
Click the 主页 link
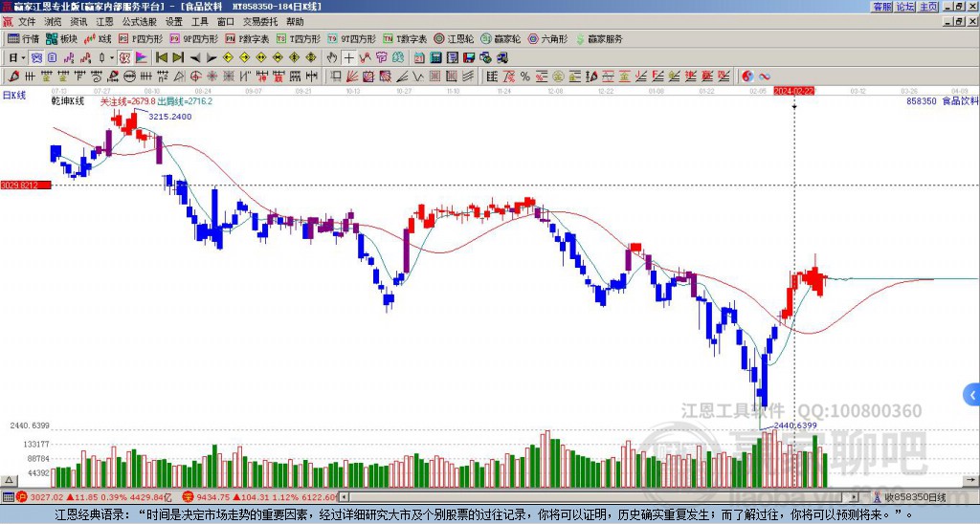point(928,7)
